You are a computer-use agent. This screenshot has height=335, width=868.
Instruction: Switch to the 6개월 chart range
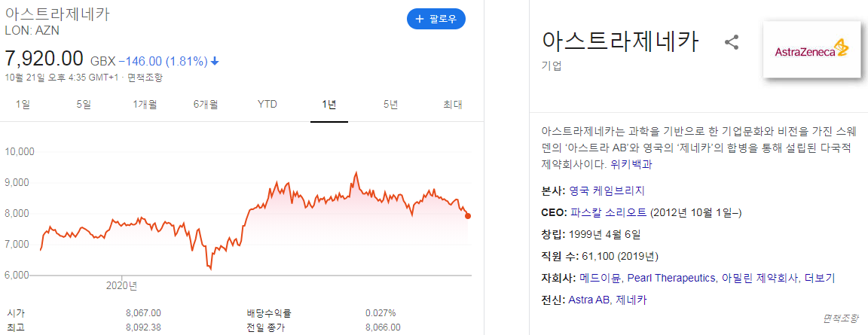point(206,104)
